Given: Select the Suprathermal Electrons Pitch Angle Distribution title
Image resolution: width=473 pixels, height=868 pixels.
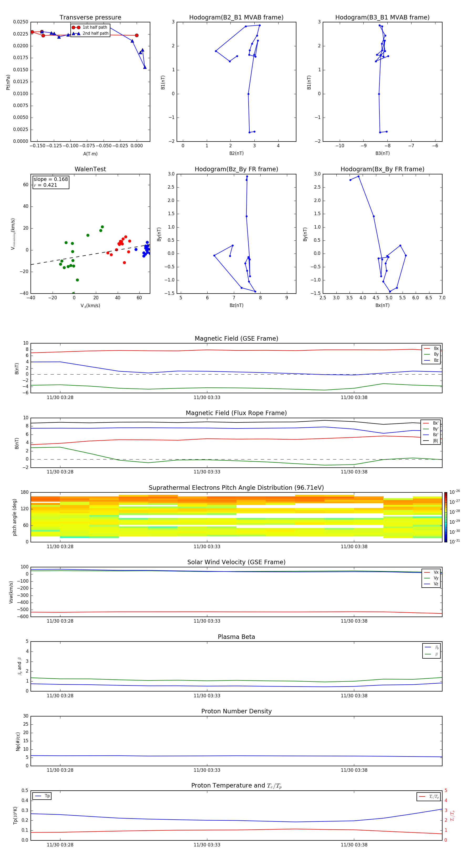Looking at the screenshot, I should 236,488.
